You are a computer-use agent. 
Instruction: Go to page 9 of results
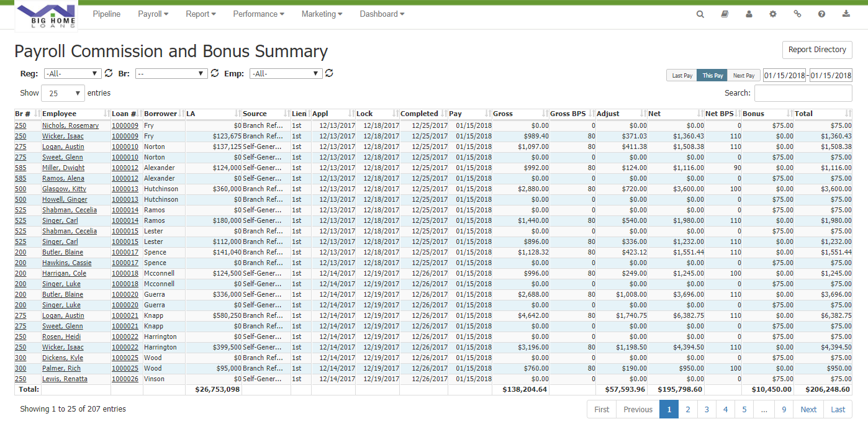[784, 409]
